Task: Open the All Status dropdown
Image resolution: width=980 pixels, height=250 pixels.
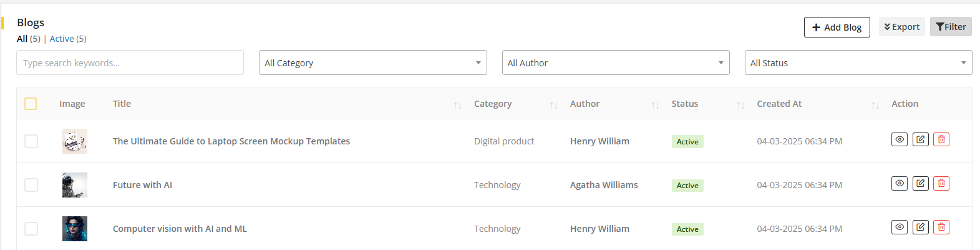Action: [x=858, y=63]
